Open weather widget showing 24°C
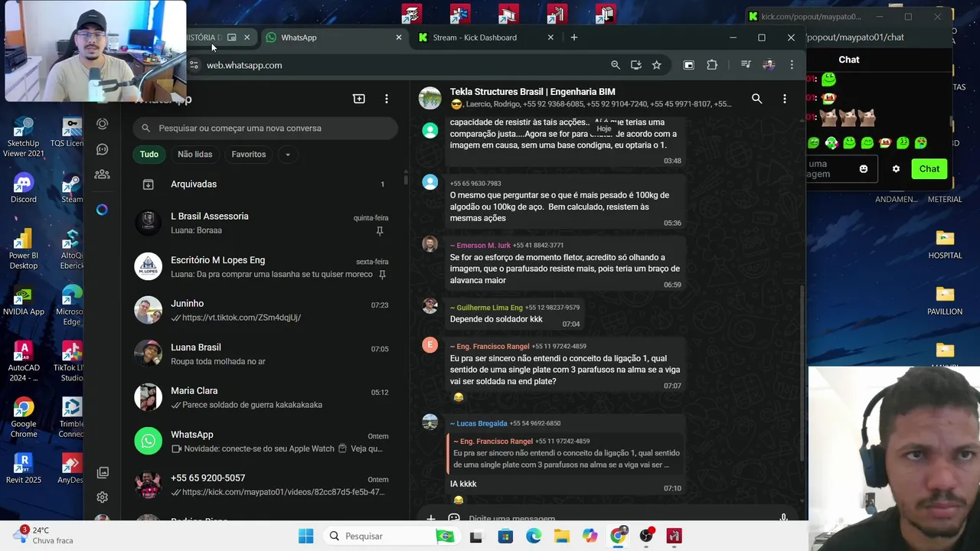980x551 pixels. pos(44,535)
